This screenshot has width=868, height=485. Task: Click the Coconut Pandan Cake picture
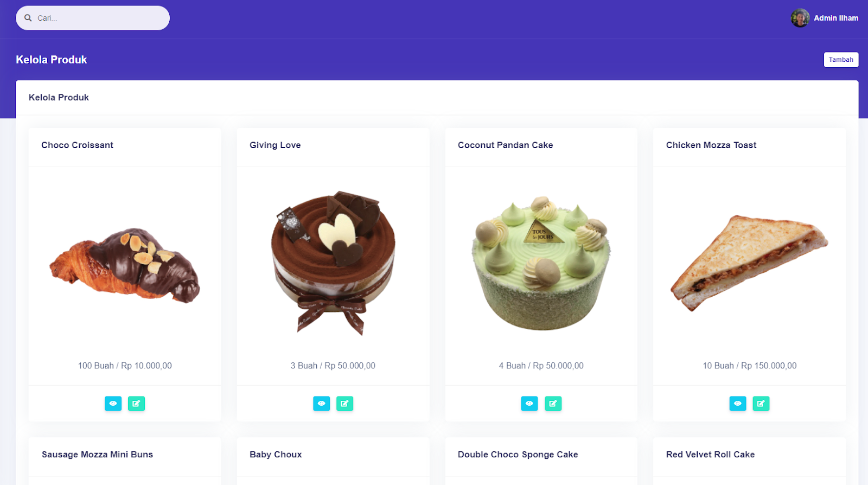(541, 264)
